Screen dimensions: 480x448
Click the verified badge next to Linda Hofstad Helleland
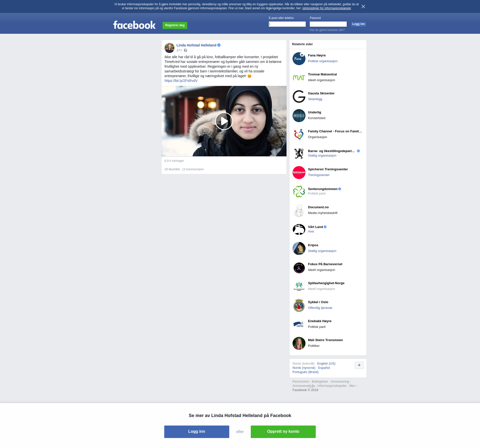pos(219,45)
